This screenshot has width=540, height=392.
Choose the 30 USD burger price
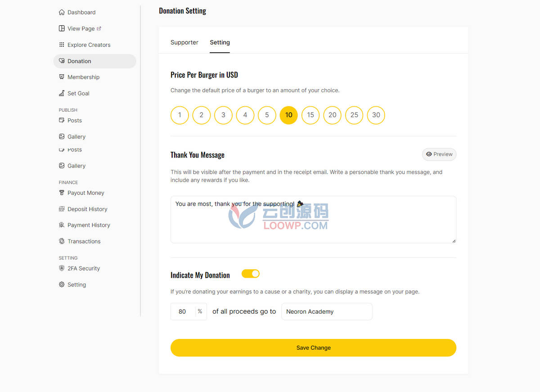coord(376,115)
